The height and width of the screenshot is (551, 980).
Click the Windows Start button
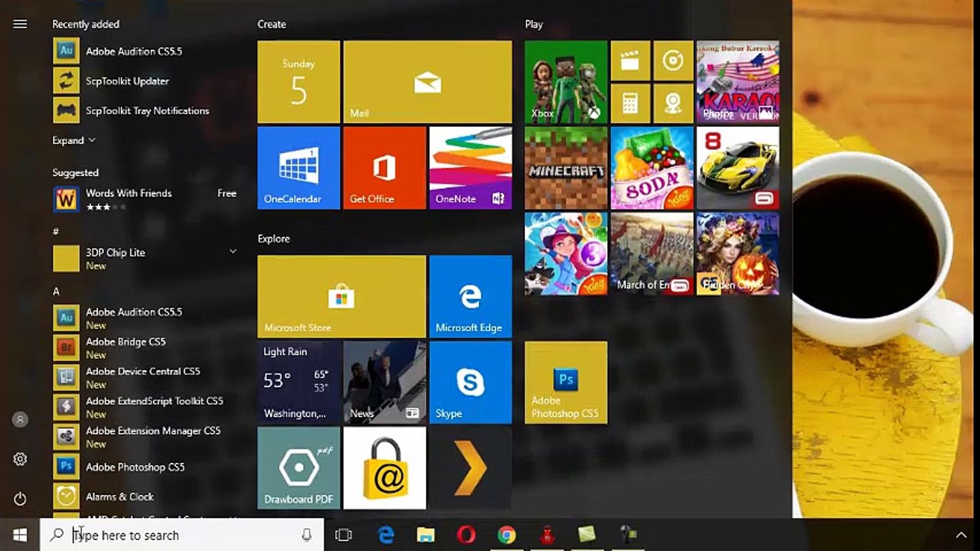pos(20,535)
